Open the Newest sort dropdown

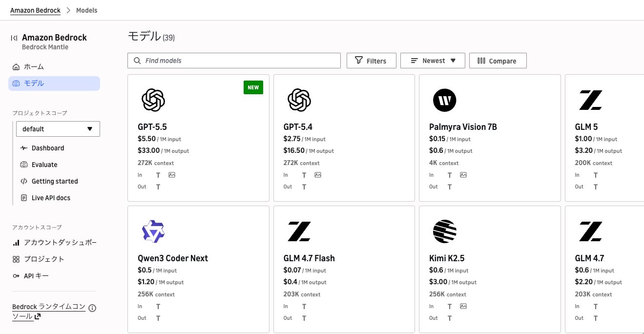click(x=433, y=61)
